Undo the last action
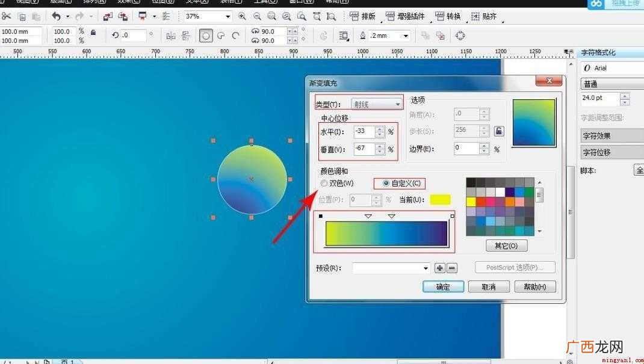 coord(56,16)
